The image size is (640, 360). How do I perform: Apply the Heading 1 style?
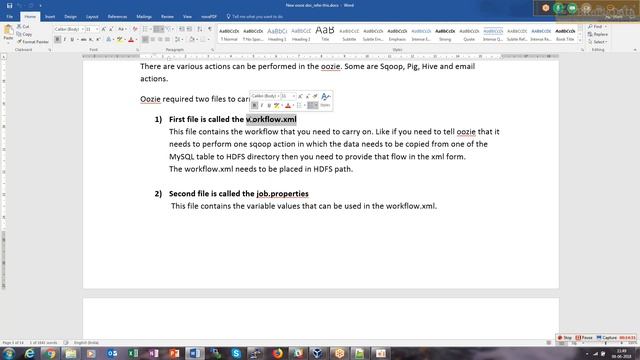pos(277,34)
